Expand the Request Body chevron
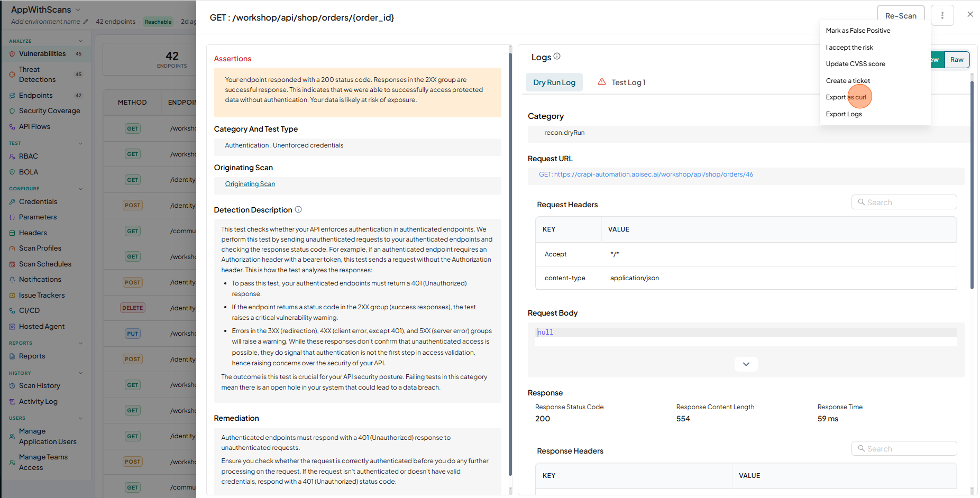This screenshot has height=498, width=980. 746,364
